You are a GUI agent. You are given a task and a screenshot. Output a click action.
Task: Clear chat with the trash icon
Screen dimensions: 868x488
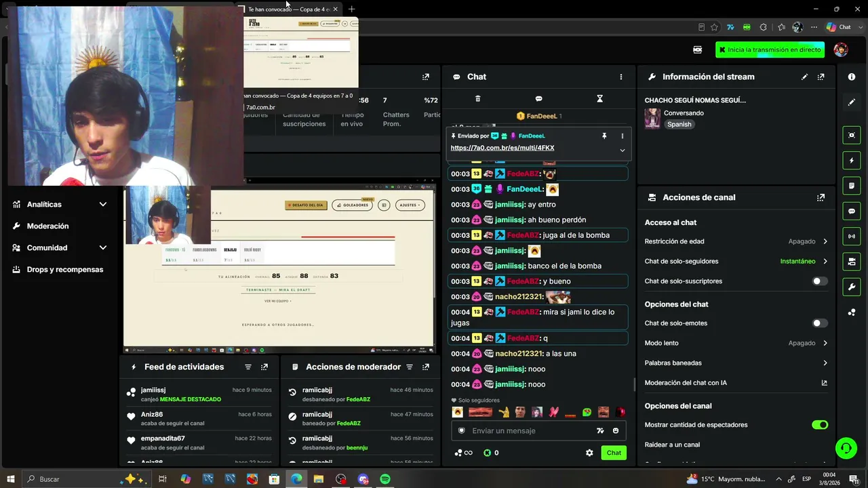[x=477, y=98]
